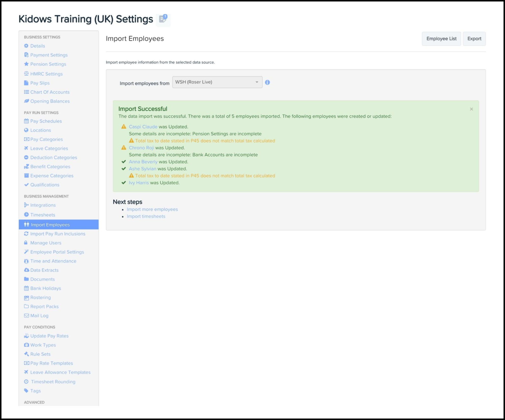Click the Export button

pyautogui.click(x=474, y=39)
